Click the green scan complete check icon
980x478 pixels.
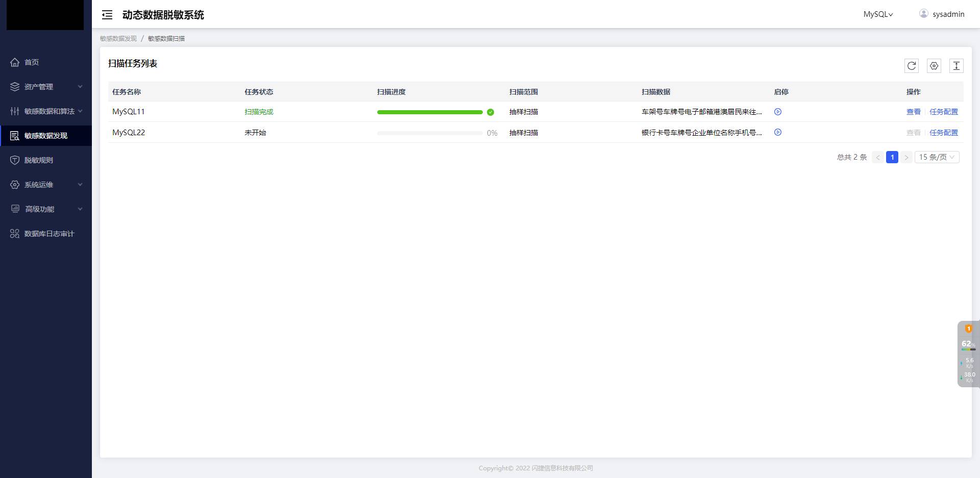click(x=491, y=112)
